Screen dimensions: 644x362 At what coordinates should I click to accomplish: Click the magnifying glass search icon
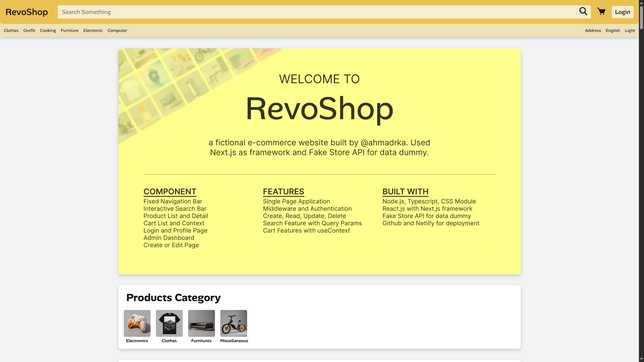[583, 12]
